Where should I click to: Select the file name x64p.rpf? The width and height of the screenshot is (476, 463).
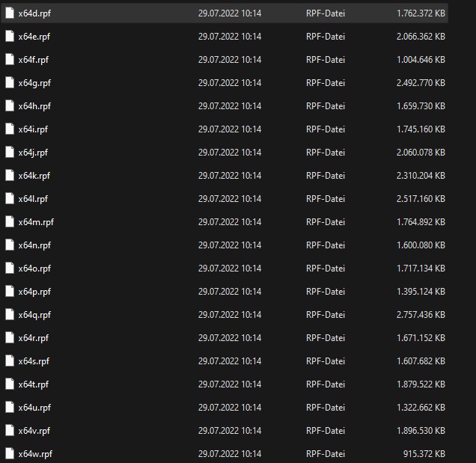pyautogui.click(x=34, y=292)
